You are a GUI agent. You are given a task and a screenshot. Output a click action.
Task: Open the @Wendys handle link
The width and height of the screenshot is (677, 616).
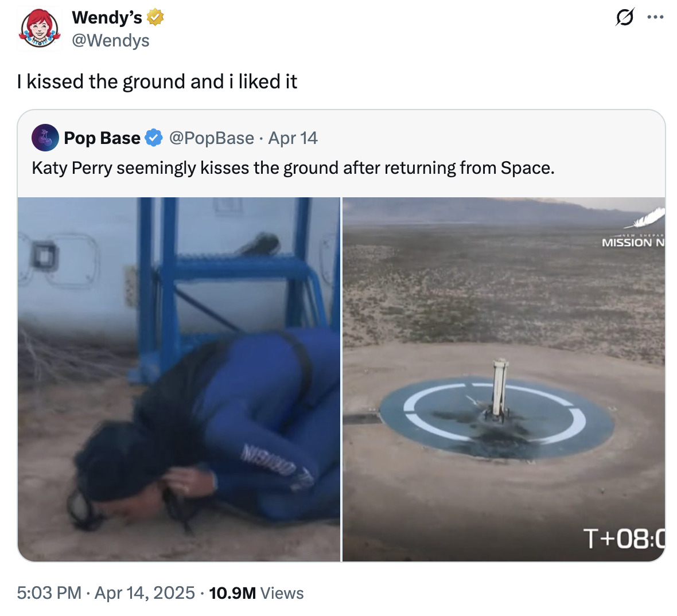click(x=111, y=41)
